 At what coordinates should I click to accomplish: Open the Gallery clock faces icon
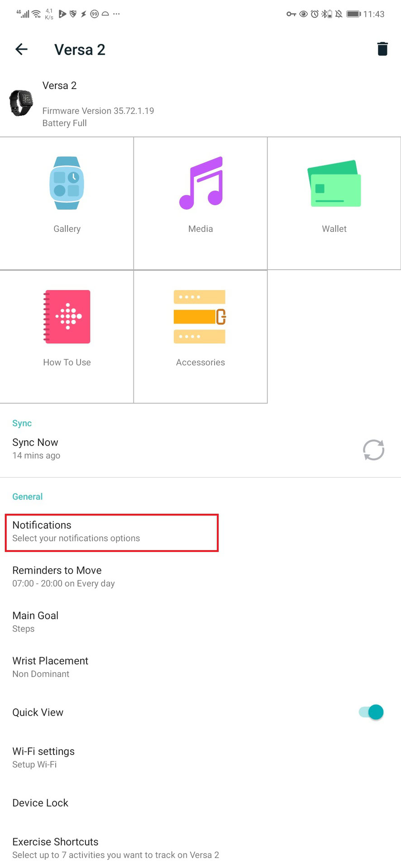coord(67,183)
